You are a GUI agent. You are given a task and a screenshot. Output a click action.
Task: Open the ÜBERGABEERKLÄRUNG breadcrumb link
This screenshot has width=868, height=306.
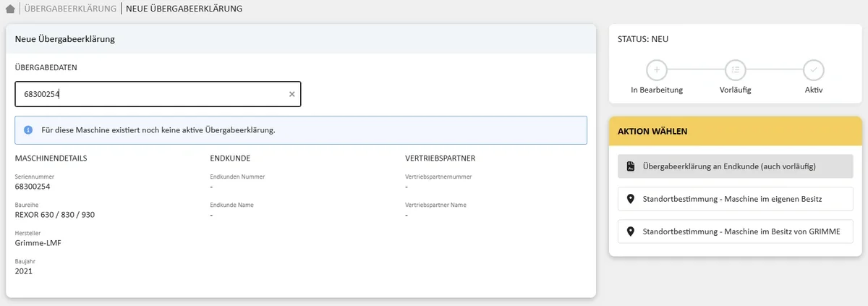click(x=70, y=9)
